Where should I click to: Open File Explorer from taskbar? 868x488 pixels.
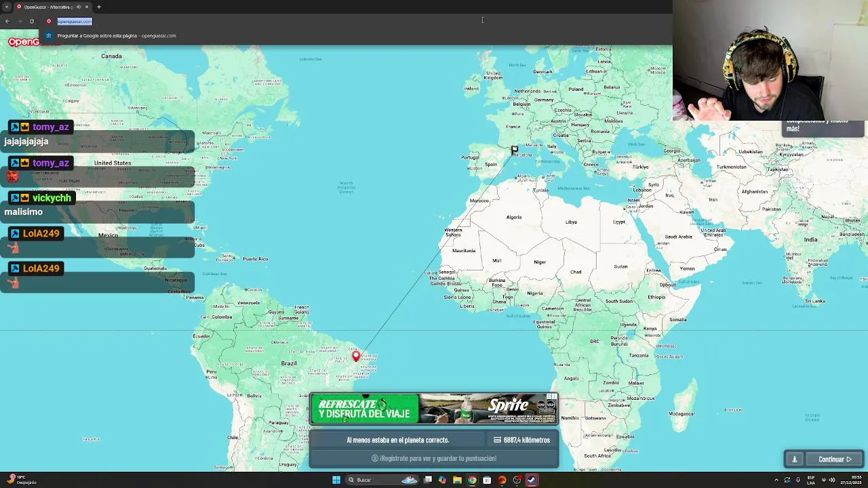point(458,480)
